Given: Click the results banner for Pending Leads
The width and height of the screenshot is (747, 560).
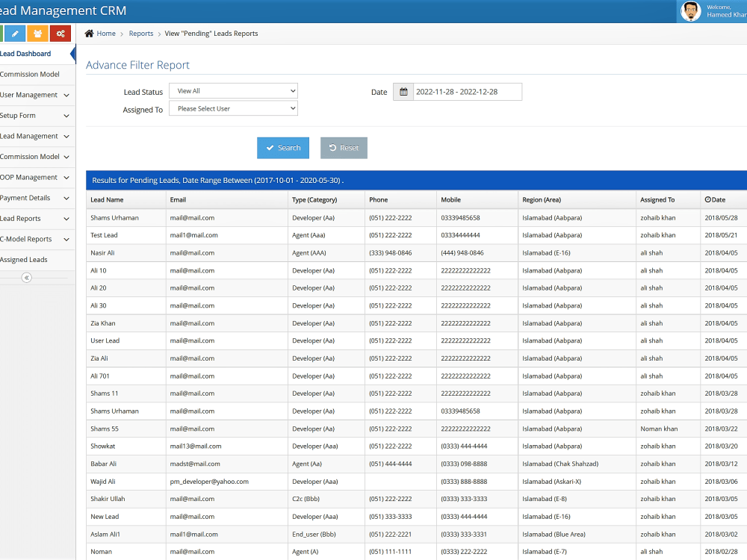Looking at the screenshot, I should coord(416,181).
